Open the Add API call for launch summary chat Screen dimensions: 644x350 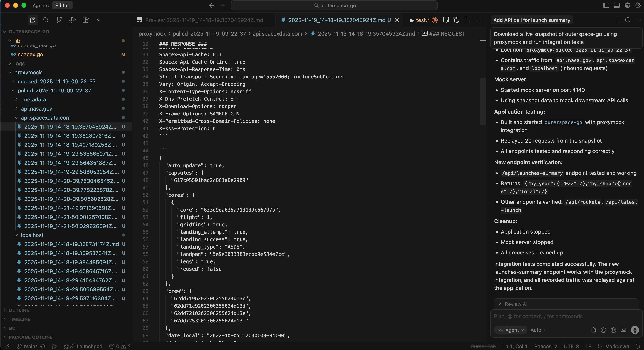click(531, 20)
